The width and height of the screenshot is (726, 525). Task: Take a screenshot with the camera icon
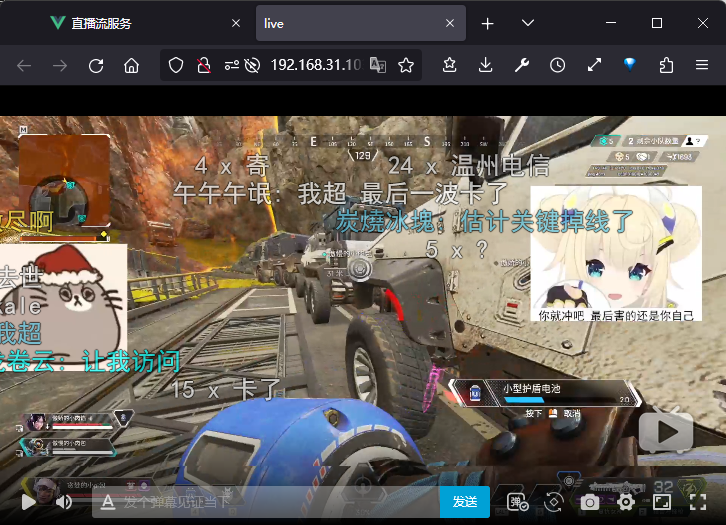[591, 502]
